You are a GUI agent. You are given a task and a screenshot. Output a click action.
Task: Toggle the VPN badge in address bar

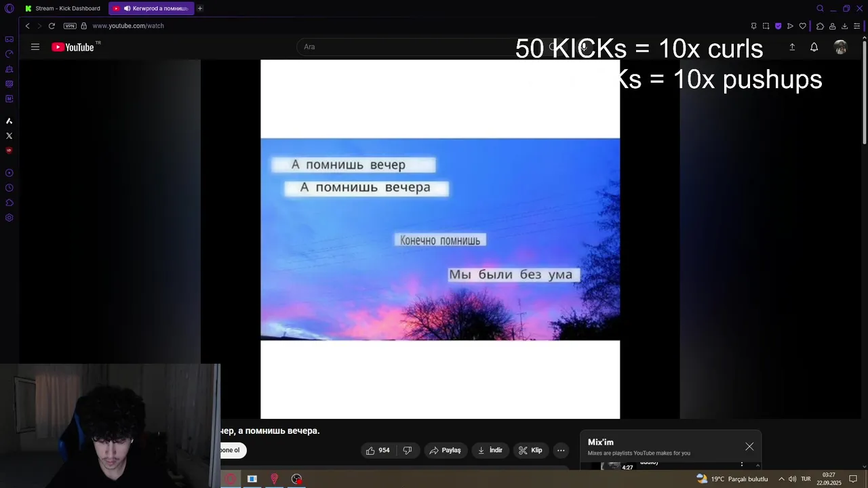(70, 26)
